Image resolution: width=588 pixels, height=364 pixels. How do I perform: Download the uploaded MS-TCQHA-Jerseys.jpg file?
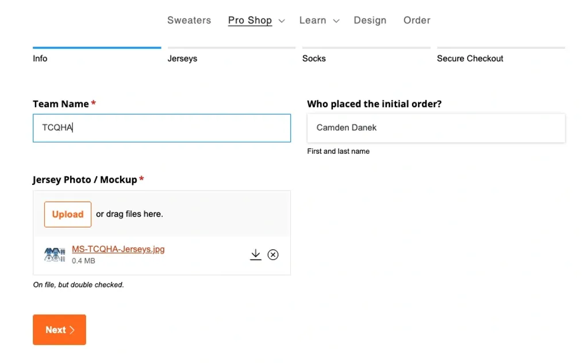[256, 254]
